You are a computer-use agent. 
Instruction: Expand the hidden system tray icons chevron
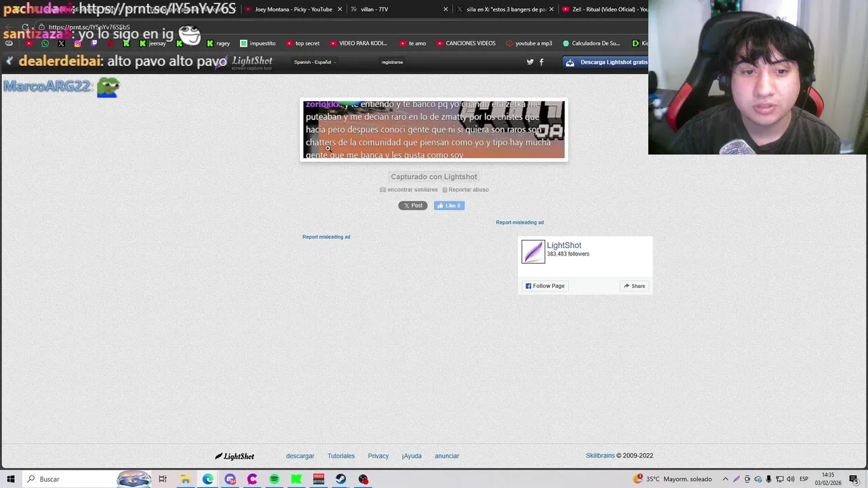tap(726, 479)
